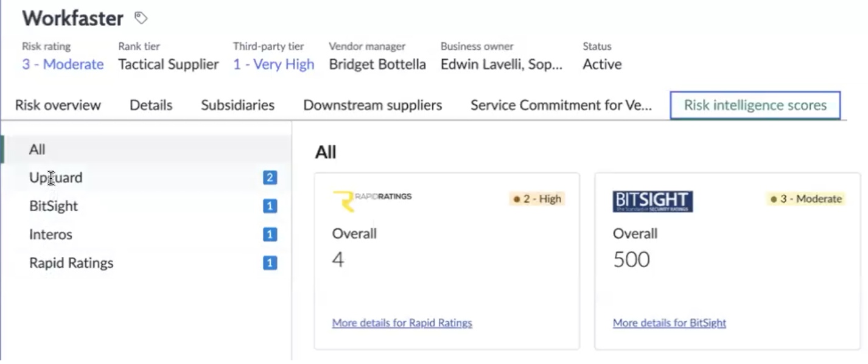
Task: Click the 3 - Moderate badge on BitSight card
Action: tap(806, 199)
